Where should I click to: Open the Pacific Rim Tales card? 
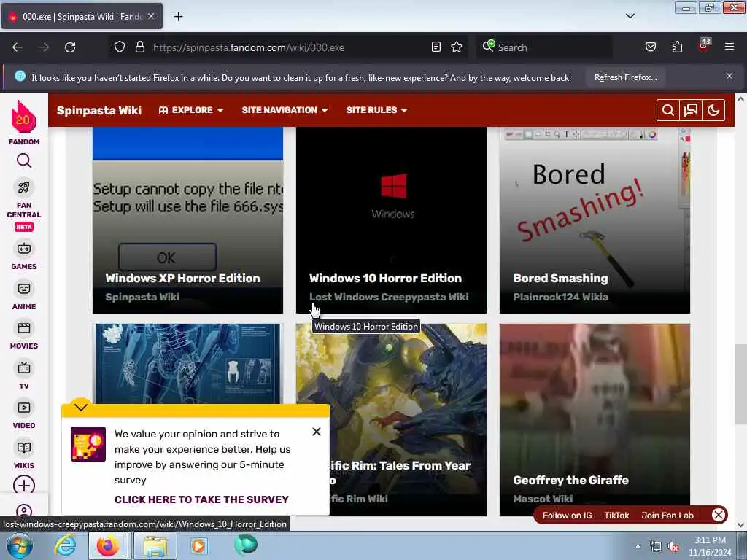pos(408,419)
